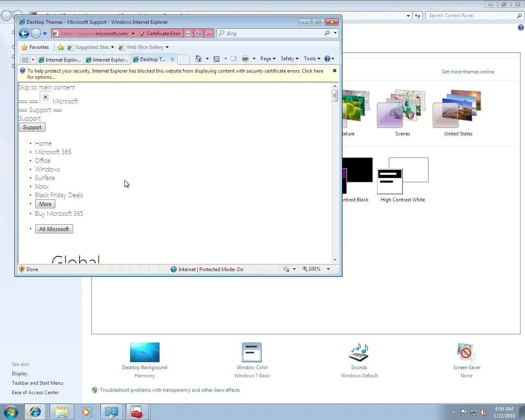
Task: Click Skip to main content link
Action: tap(47, 87)
